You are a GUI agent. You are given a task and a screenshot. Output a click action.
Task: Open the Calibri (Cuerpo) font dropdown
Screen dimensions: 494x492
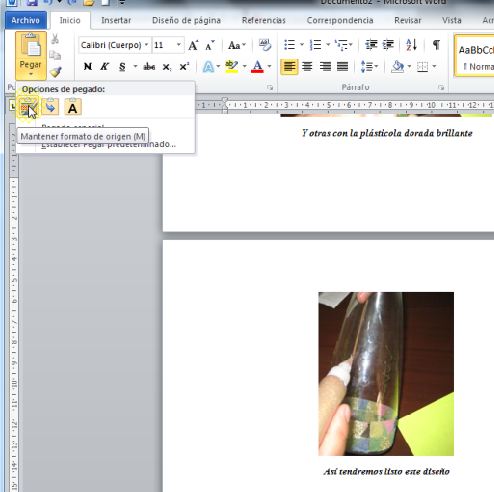(114, 45)
